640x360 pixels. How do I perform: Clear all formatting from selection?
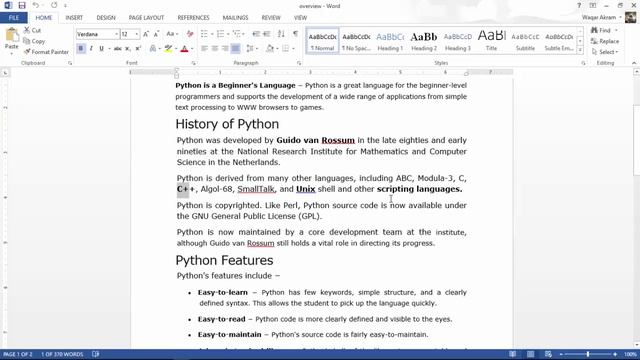point(190,34)
